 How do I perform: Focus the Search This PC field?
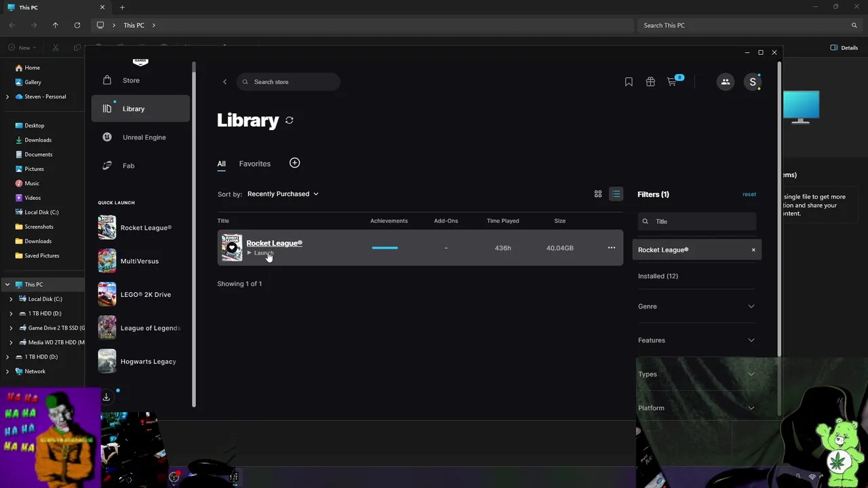click(x=749, y=25)
